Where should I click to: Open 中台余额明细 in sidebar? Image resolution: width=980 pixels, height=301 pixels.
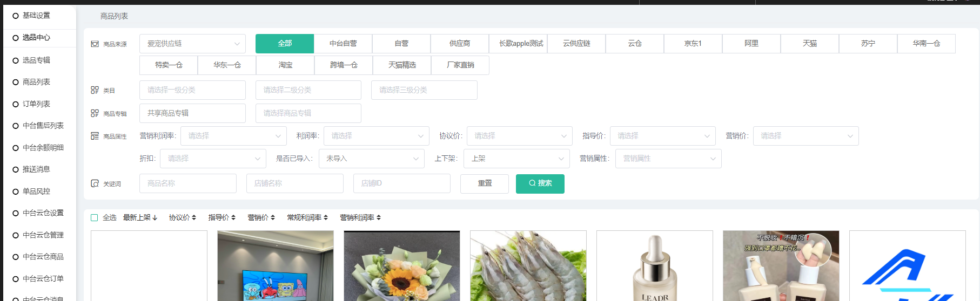tap(43, 148)
